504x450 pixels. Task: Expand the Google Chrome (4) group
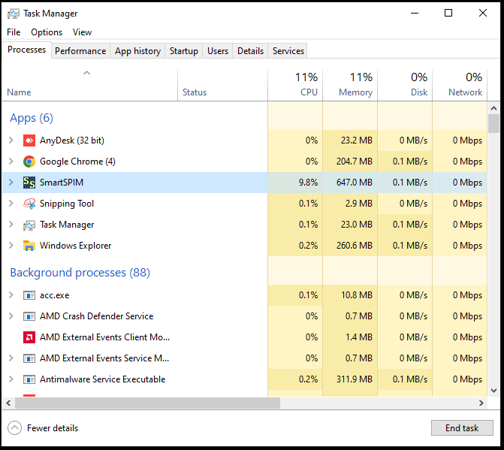coord(11,161)
